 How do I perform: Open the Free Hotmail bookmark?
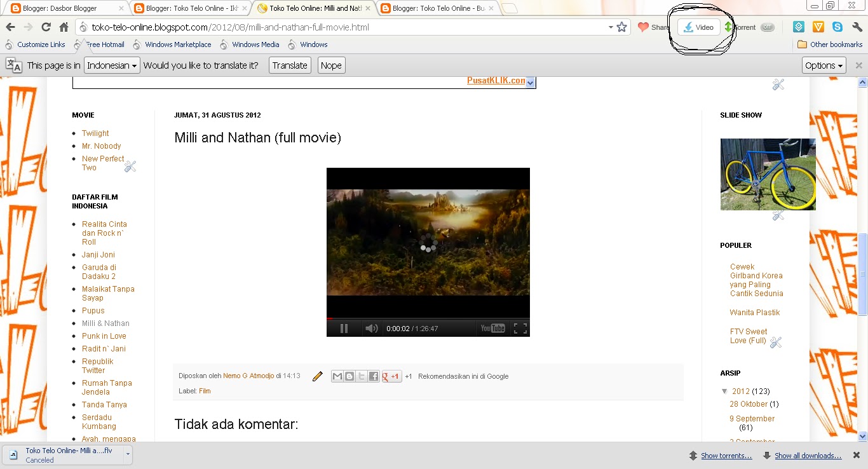point(99,44)
